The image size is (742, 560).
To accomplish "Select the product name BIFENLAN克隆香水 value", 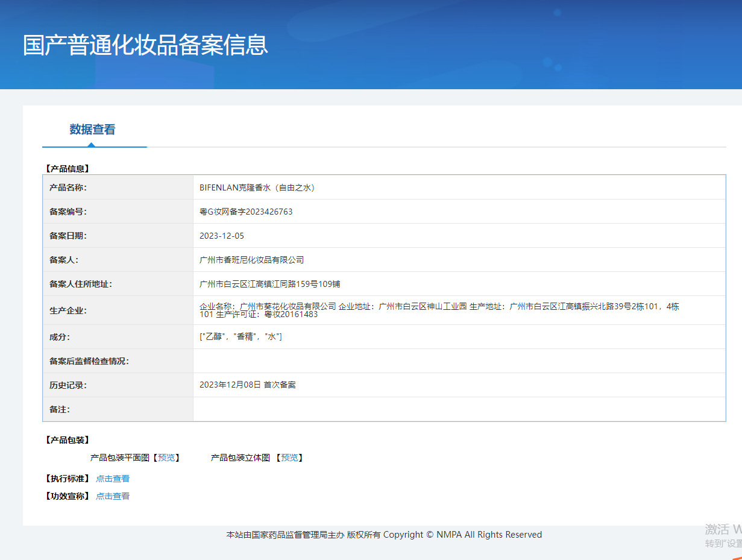I will (257, 187).
